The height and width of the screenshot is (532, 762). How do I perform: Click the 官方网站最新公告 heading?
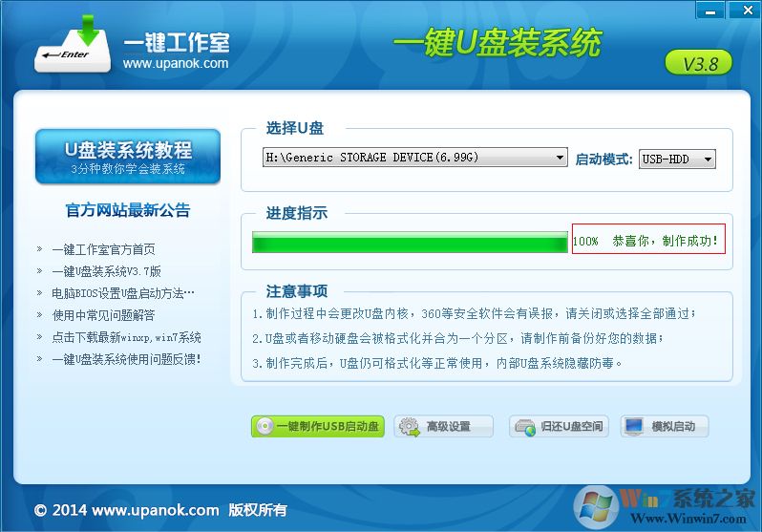[x=128, y=210]
